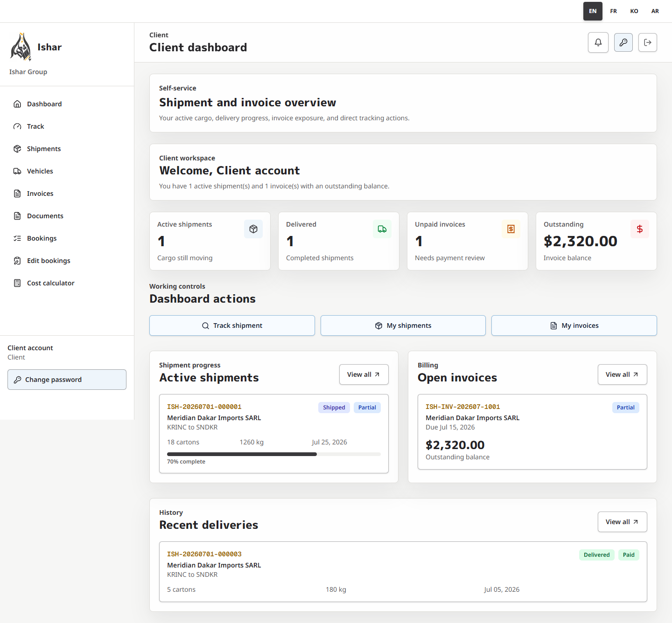Click the 70% shipment progress bar
The image size is (672, 623).
pyautogui.click(x=274, y=454)
